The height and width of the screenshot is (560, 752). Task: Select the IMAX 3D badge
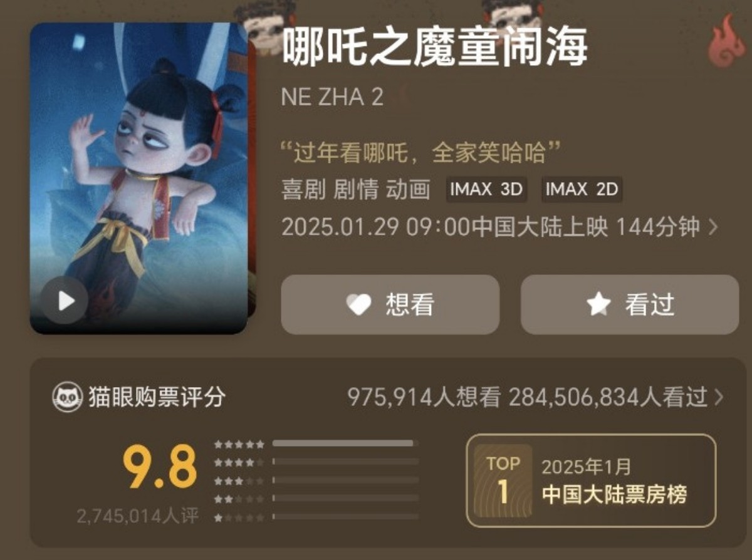point(487,190)
